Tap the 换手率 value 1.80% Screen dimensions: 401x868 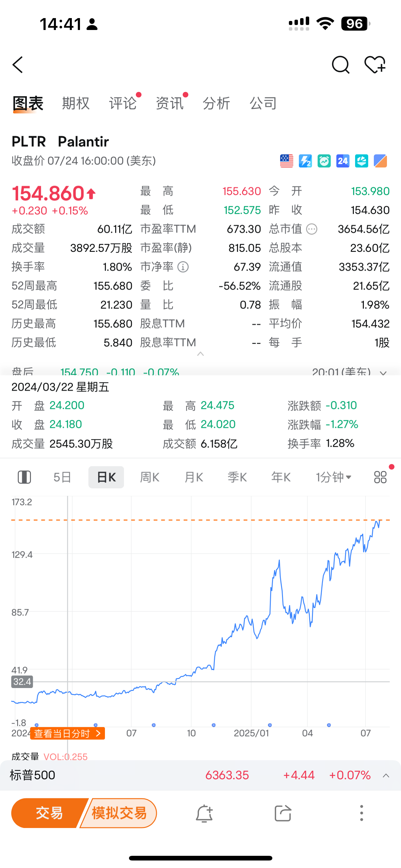pyautogui.click(x=117, y=267)
